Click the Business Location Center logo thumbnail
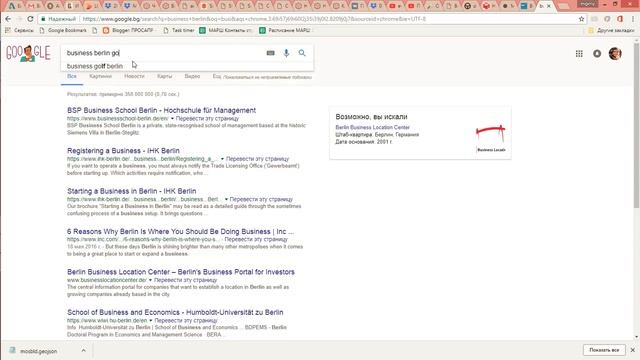Image resolution: width=640 pixels, height=360 pixels. (491, 138)
